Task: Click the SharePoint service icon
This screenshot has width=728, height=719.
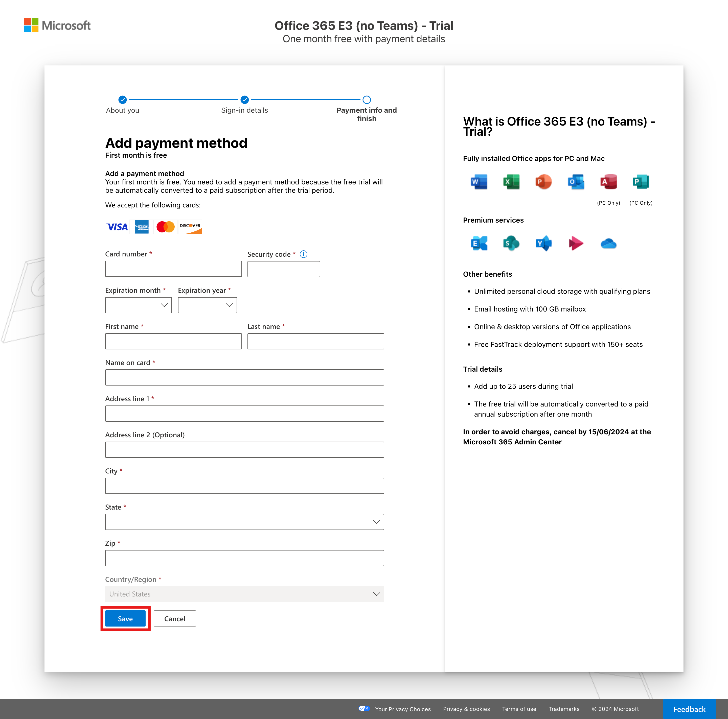Action: click(511, 244)
